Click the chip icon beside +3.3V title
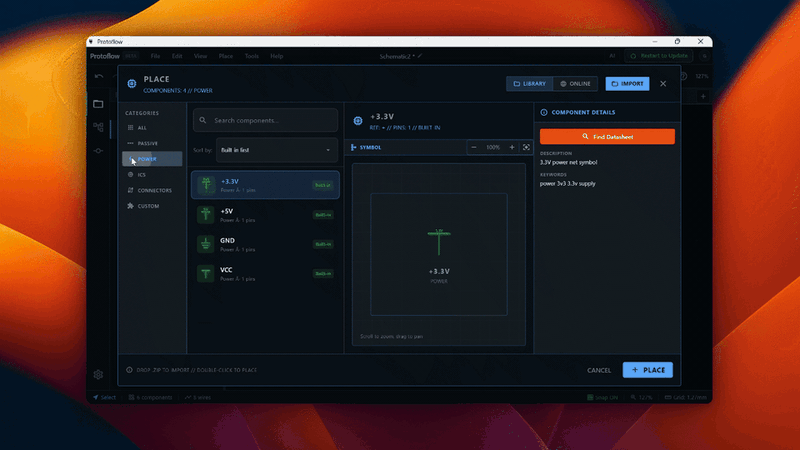 [358, 121]
